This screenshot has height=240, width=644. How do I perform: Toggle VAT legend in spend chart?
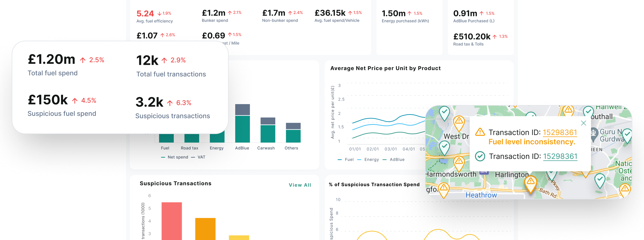pos(198,157)
